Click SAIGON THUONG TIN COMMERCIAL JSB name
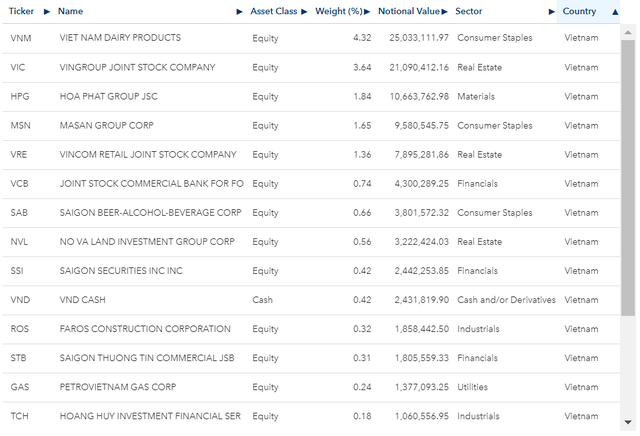This screenshot has width=640, height=436. [147, 358]
